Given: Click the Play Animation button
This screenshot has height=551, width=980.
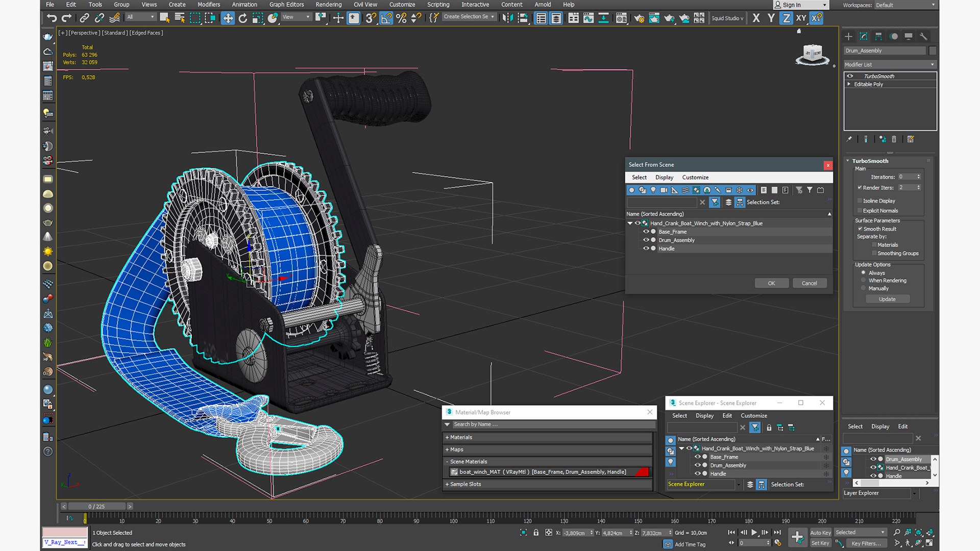Looking at the screenshot, I should click(x=754, y=532).
